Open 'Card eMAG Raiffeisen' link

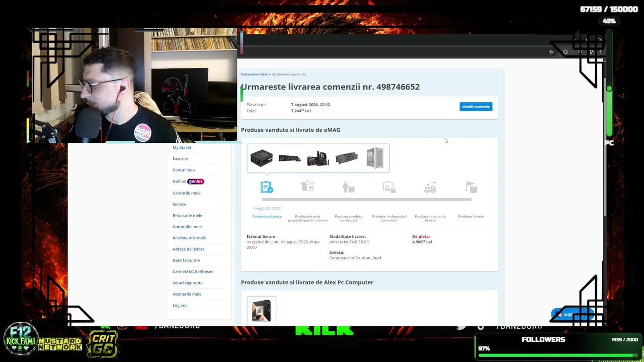pyautogui.click(x=193, y=271)
